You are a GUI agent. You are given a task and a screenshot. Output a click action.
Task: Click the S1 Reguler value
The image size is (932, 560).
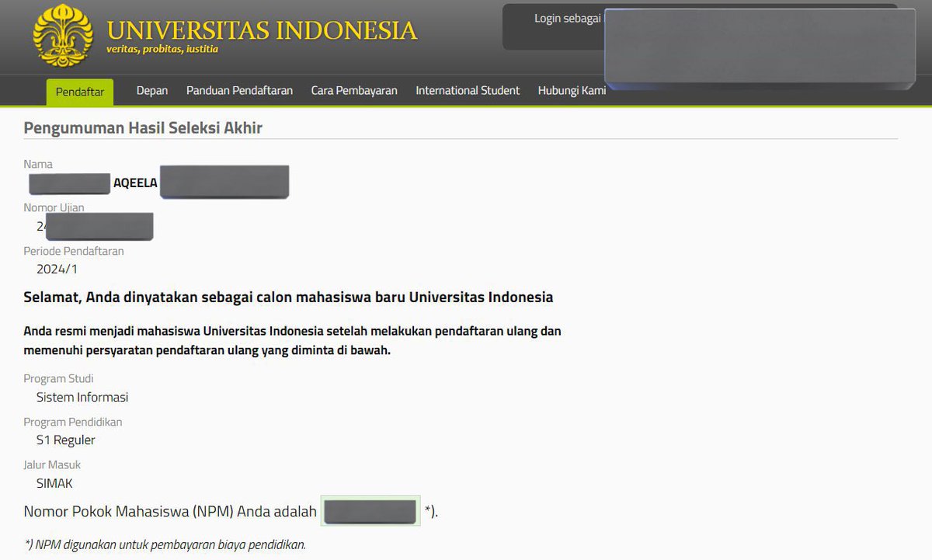pos(66,440)
